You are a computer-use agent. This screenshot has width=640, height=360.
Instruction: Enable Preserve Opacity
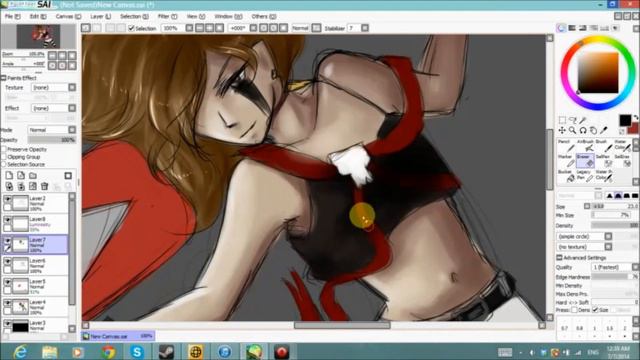(4, 149)
